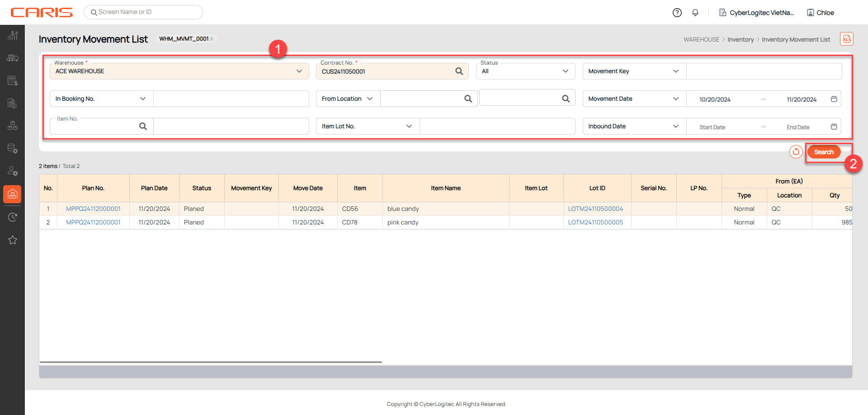Expand the Movement Key dropdown
Screen dimensions: 868x415
coord(675,71)
